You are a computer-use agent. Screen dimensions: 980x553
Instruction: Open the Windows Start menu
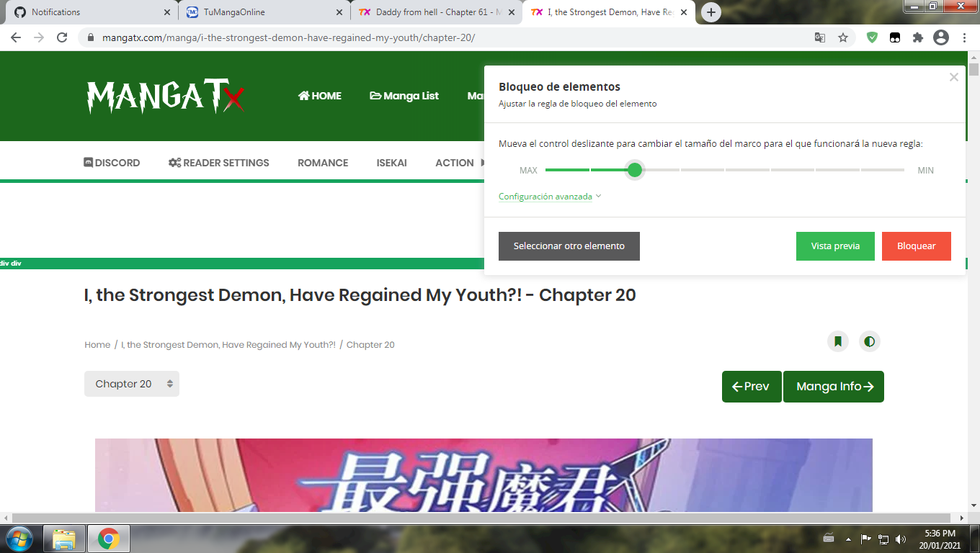pos(19,538)
